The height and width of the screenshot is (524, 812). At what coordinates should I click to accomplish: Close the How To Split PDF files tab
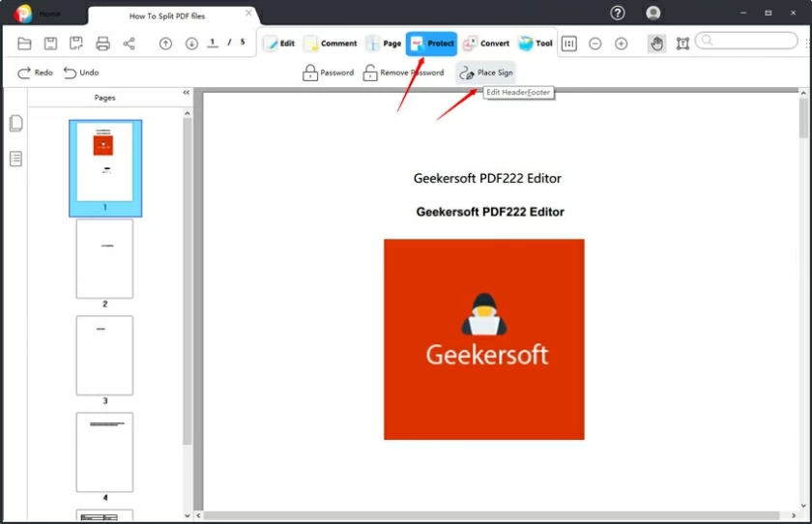pyautogui.click(x=249, y=13)
